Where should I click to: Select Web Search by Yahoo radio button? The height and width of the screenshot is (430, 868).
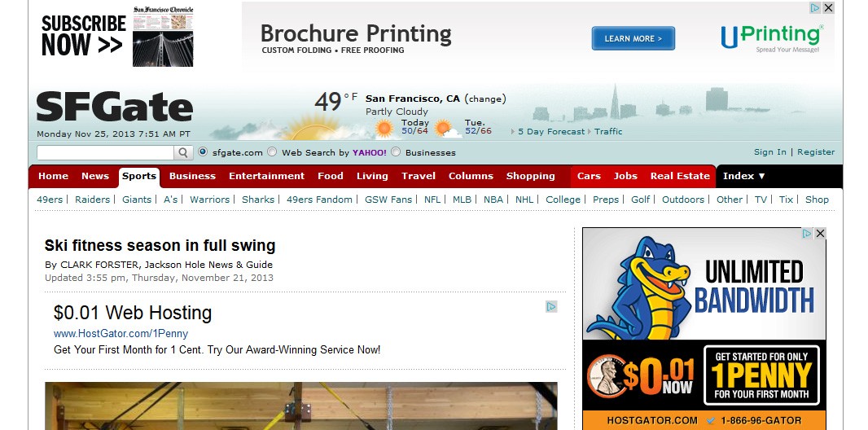click(272, 151)
